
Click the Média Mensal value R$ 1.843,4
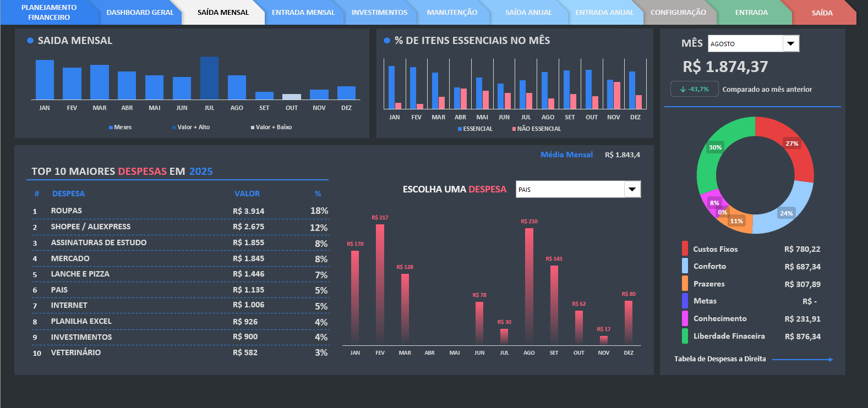pyautogui.click(x=623, y=155)
